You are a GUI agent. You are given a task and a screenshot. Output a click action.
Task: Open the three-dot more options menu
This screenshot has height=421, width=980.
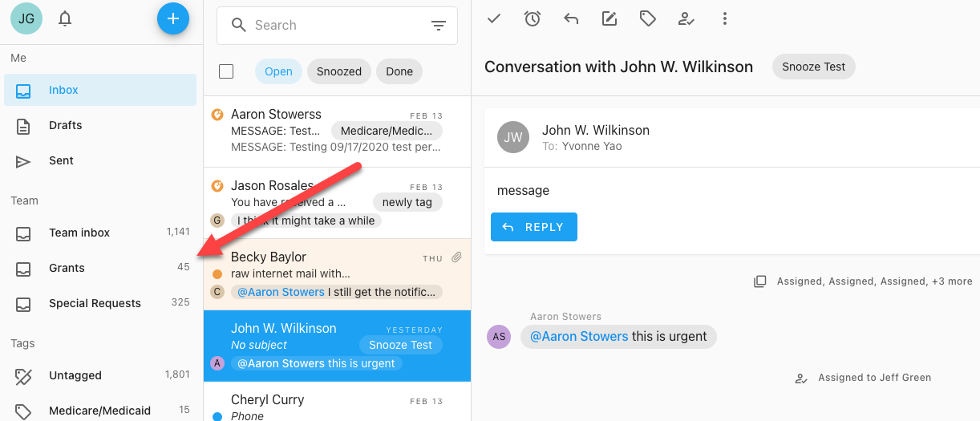coord(724,18)
